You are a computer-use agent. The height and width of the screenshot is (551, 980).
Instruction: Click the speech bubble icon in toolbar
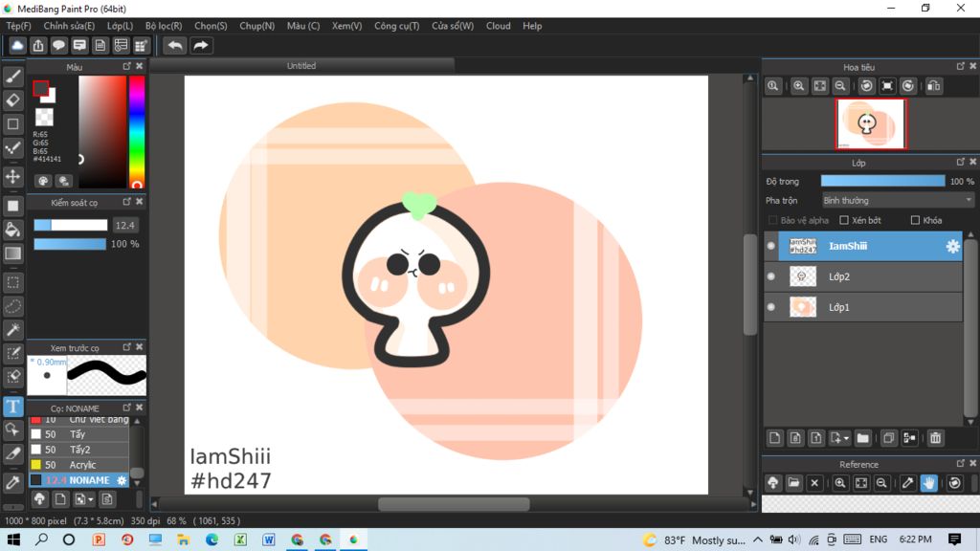[x=58, y=46]
